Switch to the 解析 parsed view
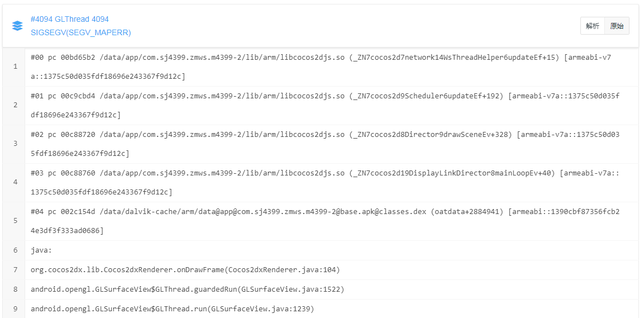 point(593,26)
